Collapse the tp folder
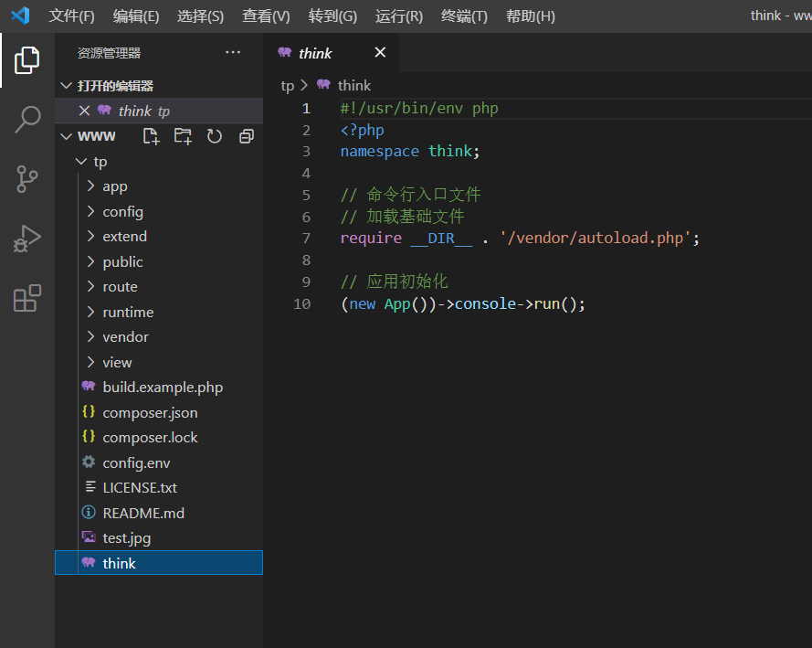This screenshot has width=812, height=648. (100, 162)
